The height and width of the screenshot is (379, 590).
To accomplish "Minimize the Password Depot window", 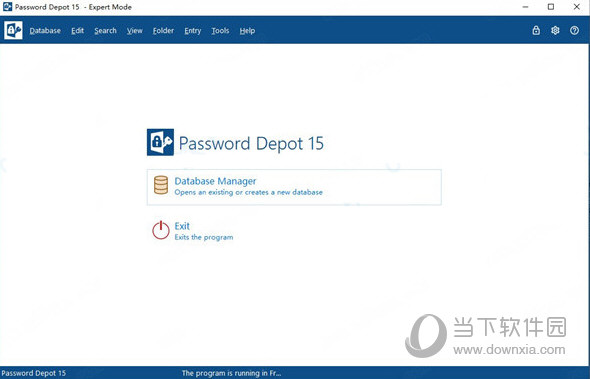I will click(x=526, y=7).
